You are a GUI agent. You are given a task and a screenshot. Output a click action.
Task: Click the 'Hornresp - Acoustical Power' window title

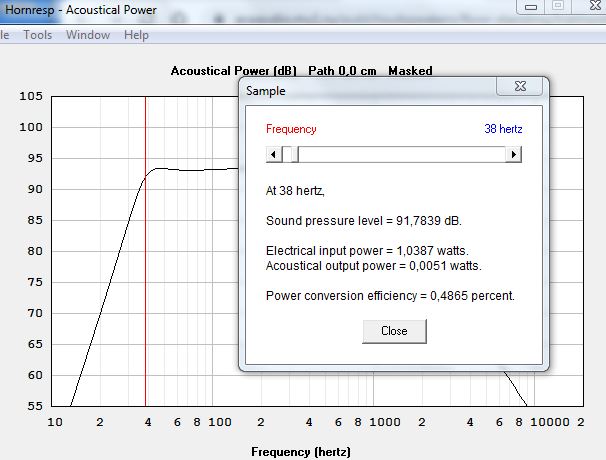click(x=81, y=10)
